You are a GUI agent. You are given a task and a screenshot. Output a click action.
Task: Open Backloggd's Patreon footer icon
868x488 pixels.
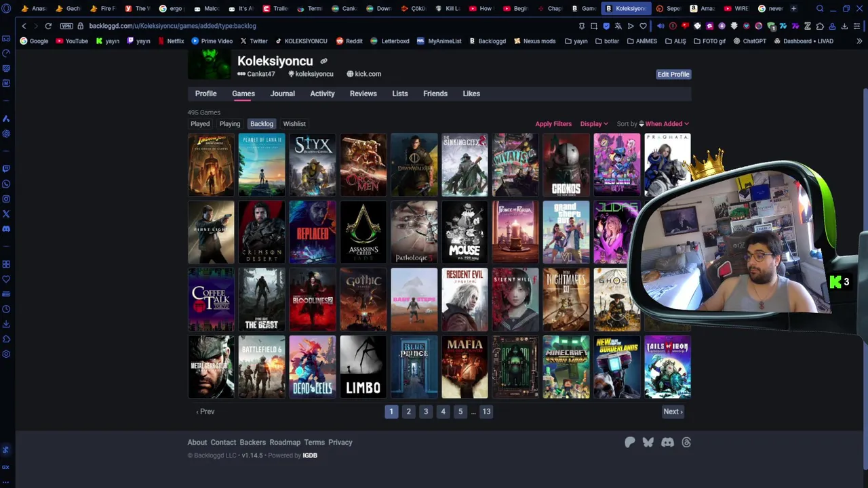click(630, 442)
